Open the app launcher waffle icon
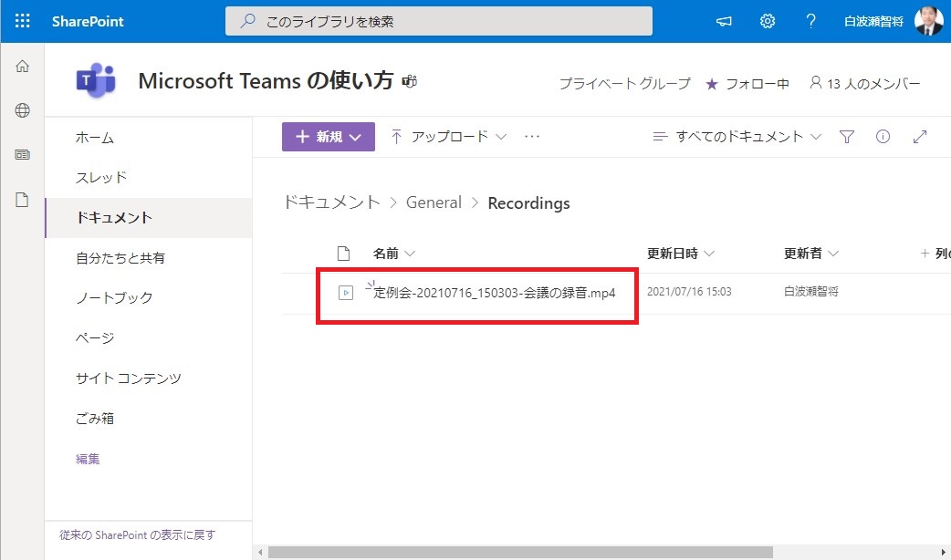The image size is (951, 560). click(23, 21)
